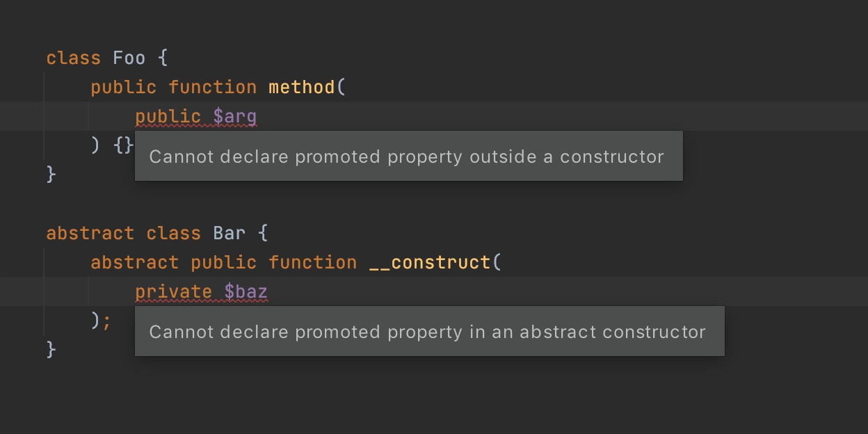Click the underlined private keyword

[x=174, y=291]
